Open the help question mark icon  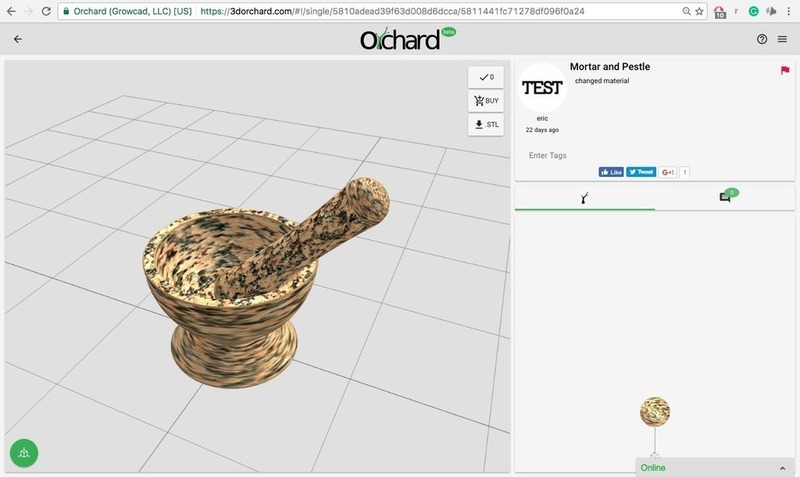(x=762, y=39)
